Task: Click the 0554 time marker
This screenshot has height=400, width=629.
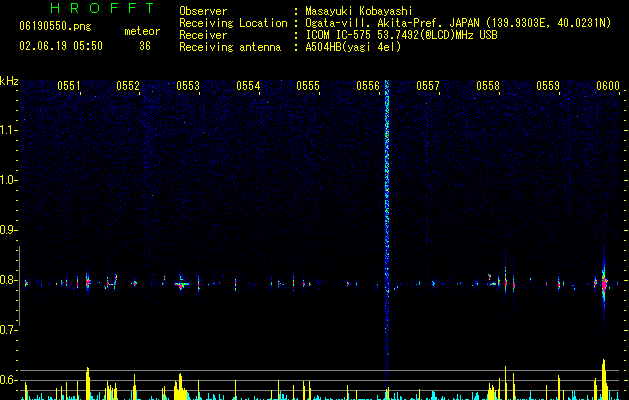Action: click(248, 86)
